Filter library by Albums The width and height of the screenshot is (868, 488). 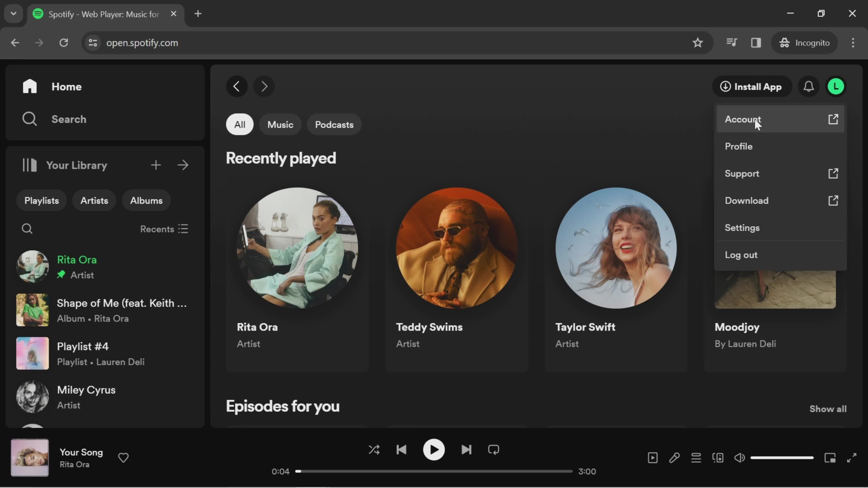click(146, 201)
